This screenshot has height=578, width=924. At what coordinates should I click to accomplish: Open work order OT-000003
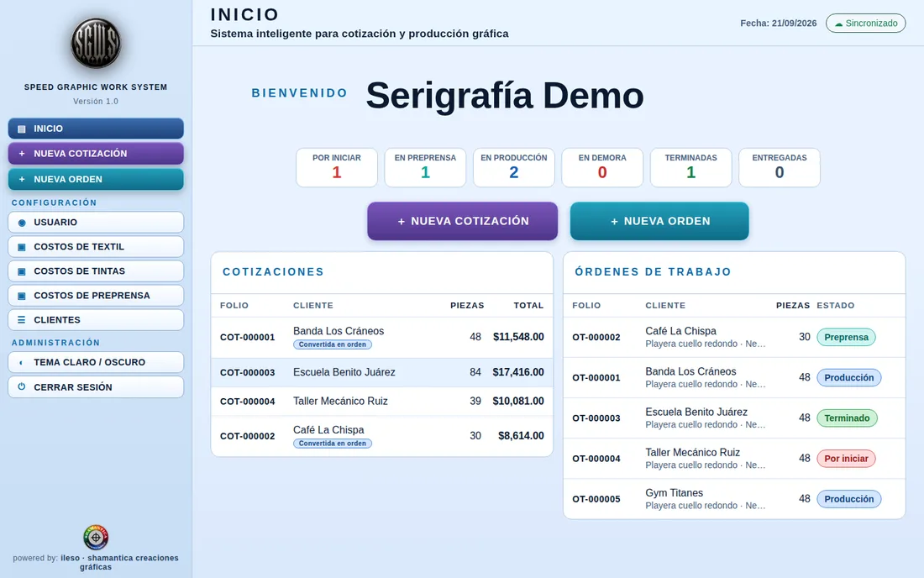click(734, 418)
